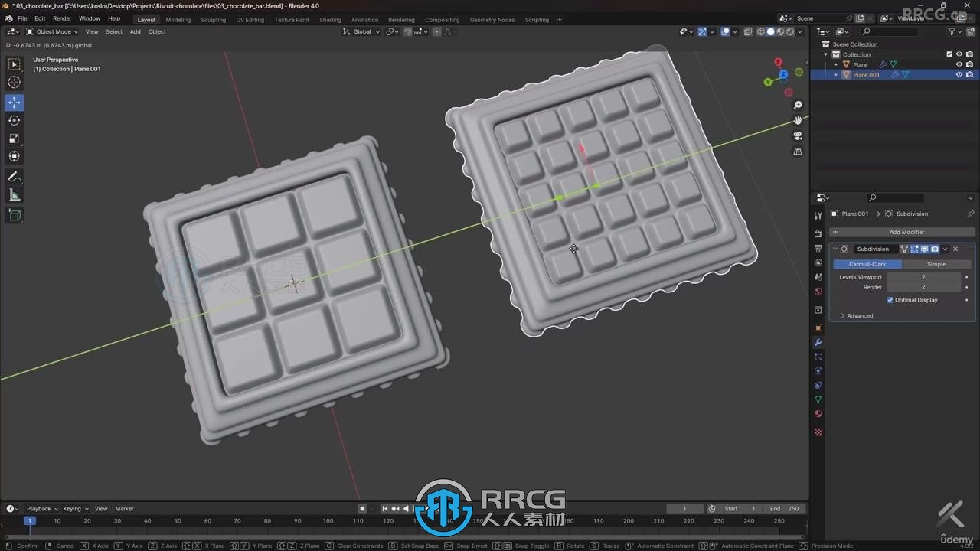Open the File menu
This screenshot has width=980, height=551.
point(22,18)
